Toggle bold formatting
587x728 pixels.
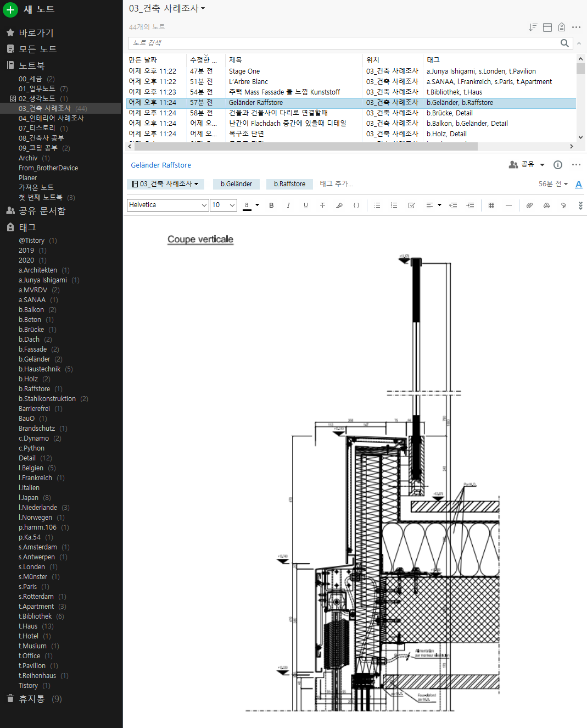point(271,205)
